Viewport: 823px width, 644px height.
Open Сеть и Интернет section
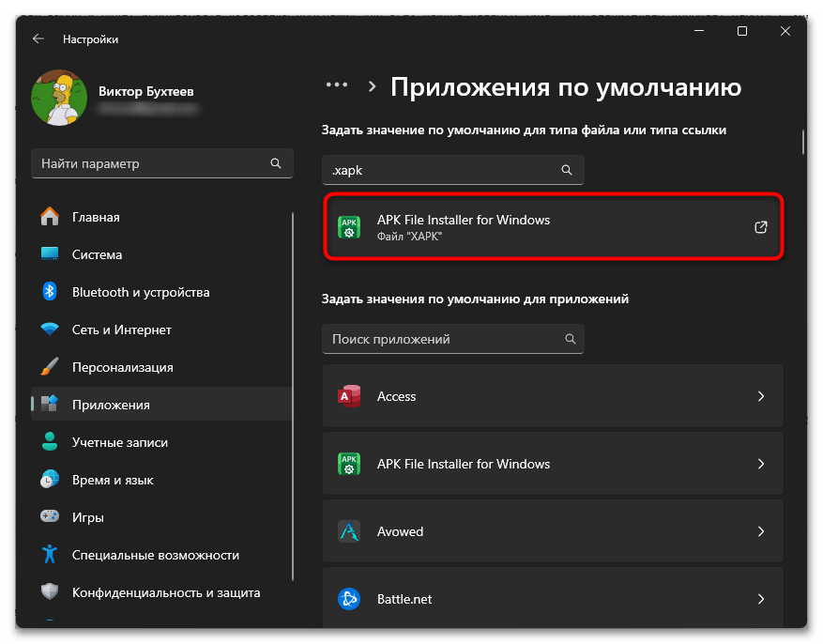tap(161, 330)
